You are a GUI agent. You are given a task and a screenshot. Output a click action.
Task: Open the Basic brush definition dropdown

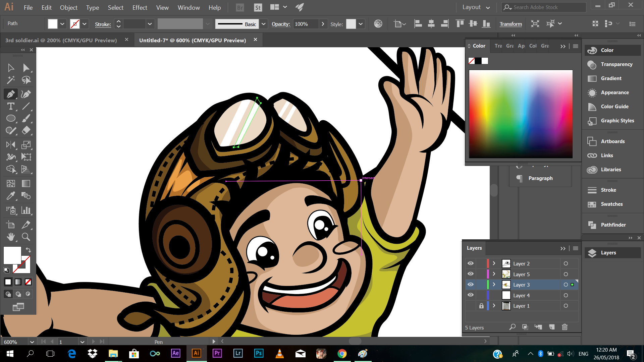click(264, 24)
